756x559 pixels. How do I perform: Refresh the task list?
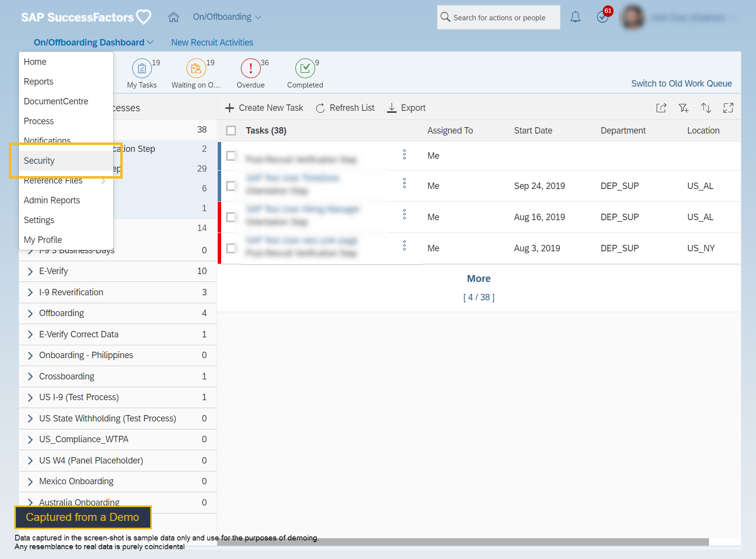tap(345, 108)
